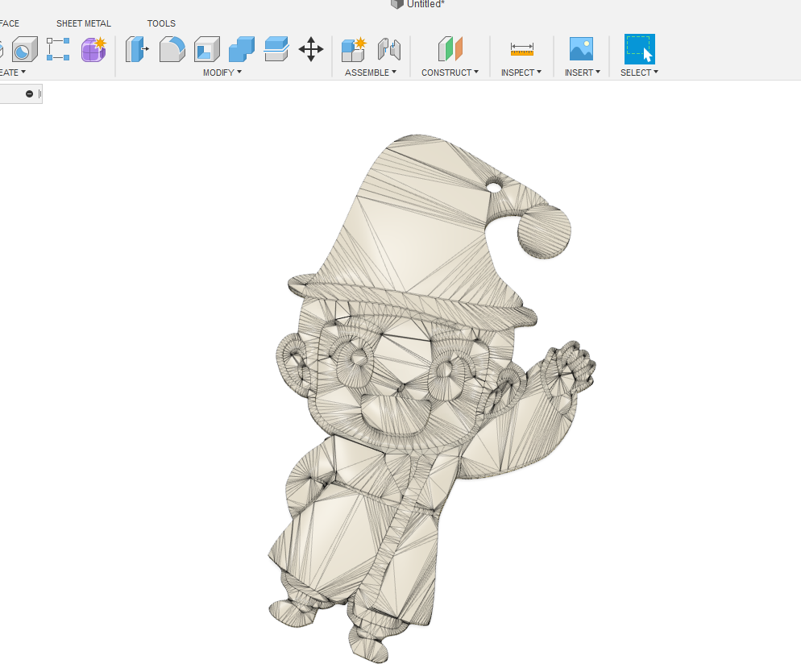Open the INSPECT dropdown menu
The height and width of the screenshot is (672, 801).
pyautogui.click(x=521, y=73)
